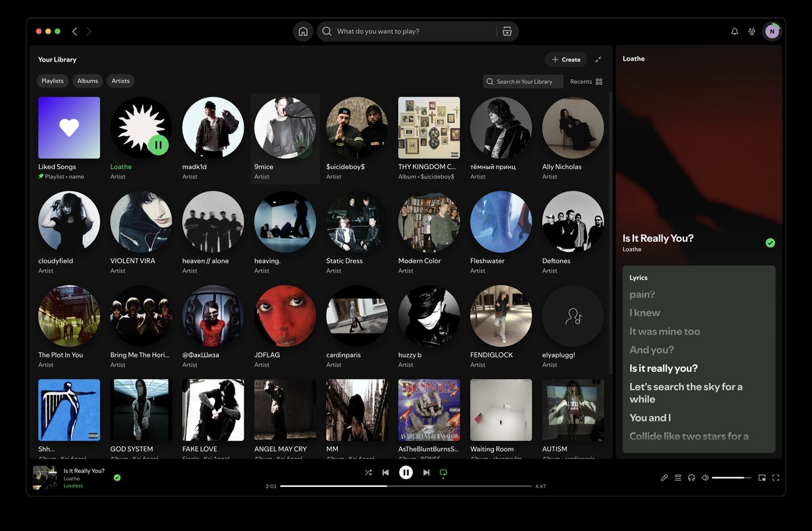
Task: Go to the Home screen
Action: point(303,31)
